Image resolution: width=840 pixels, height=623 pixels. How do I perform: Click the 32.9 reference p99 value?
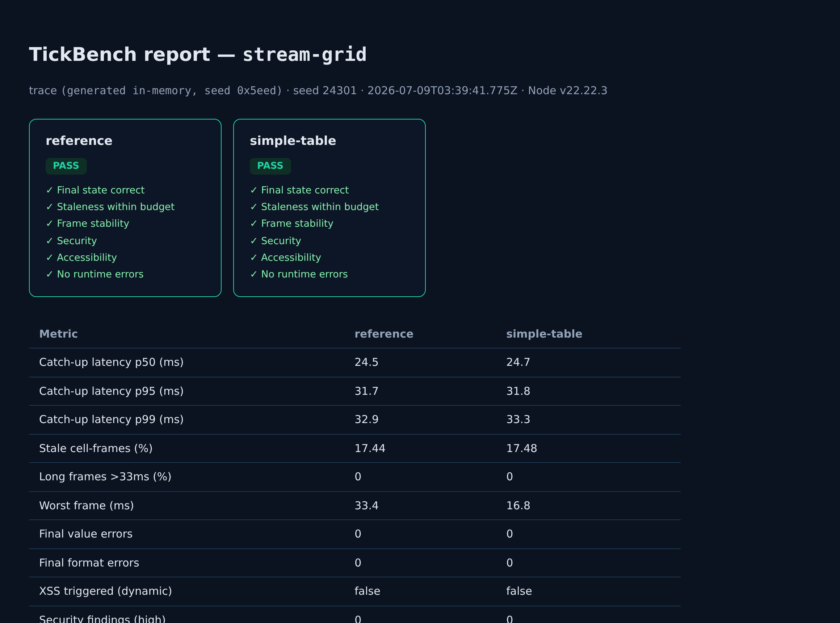point(366,419)
